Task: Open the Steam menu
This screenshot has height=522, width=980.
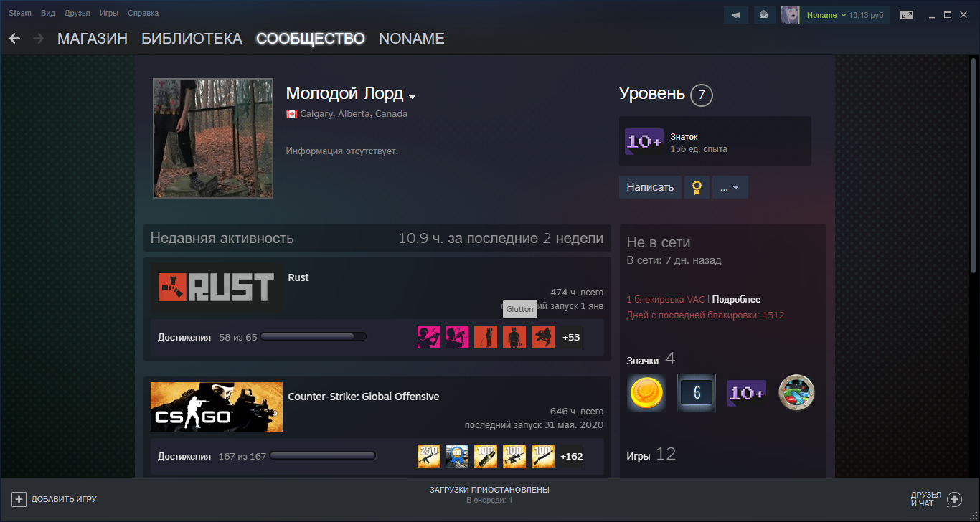Action: click(x=20, y=14)
